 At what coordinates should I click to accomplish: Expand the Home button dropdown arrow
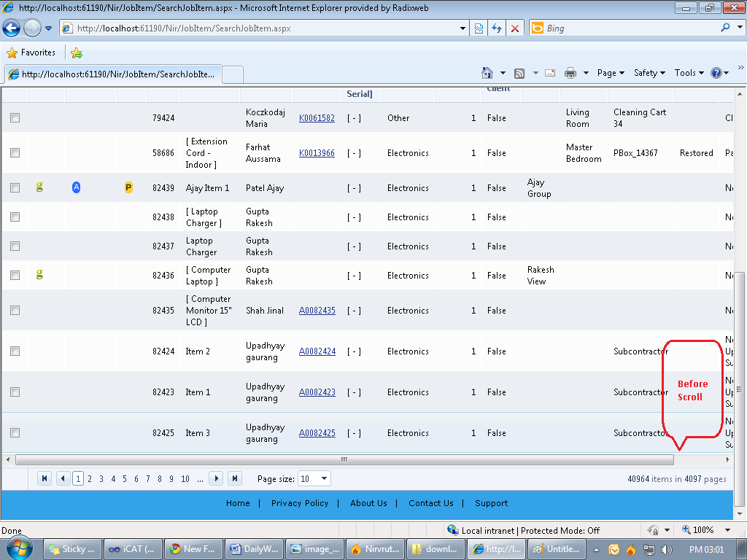[503, 74]
